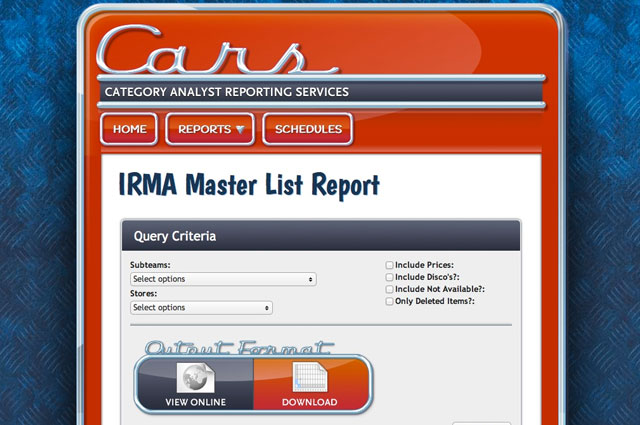Go to the HOME page

129,129
